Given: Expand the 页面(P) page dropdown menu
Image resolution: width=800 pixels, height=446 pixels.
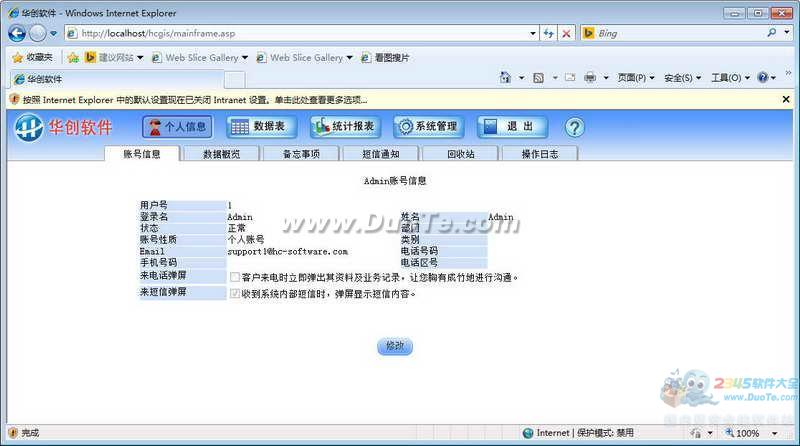Looking at the screenshot, I should tap(635, 78).
